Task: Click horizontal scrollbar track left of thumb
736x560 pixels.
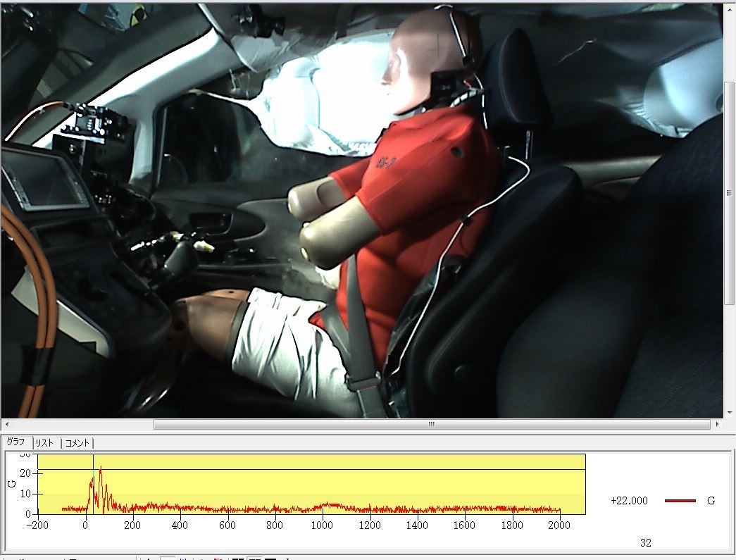Action: (77, 425)
